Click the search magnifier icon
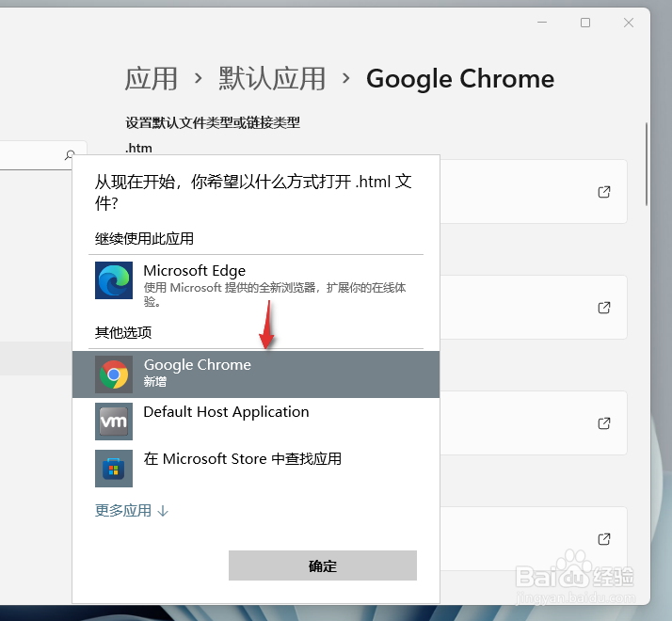This screenshot has width=672, height=621. point(71,155)
